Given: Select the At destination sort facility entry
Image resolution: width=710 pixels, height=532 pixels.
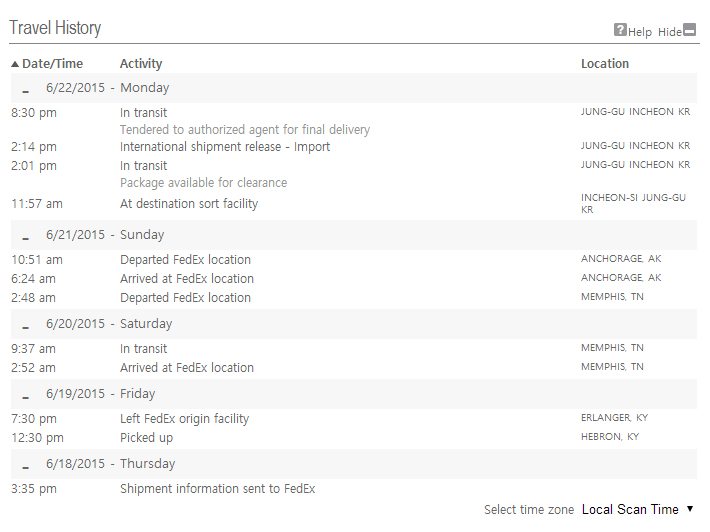Looking at the screenshot, I should pyautogui.click(x=189, y=204).
